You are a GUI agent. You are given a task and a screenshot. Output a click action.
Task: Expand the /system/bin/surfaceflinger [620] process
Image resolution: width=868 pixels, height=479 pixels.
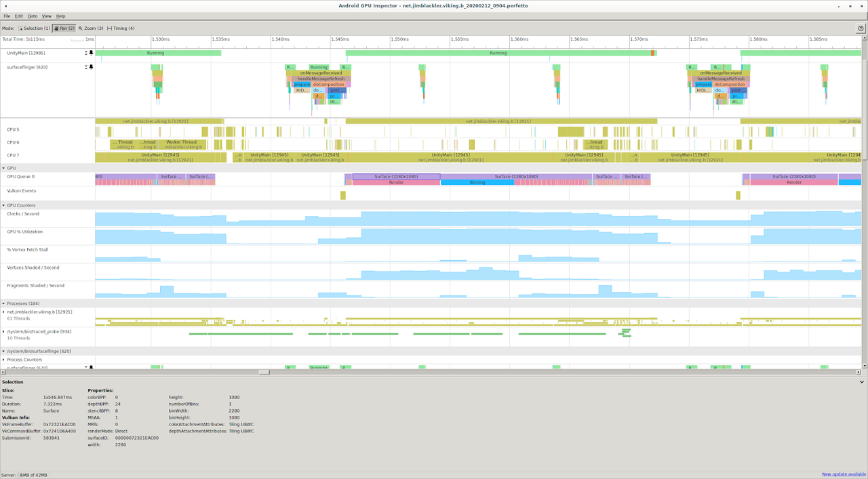[x=4, y=351]
